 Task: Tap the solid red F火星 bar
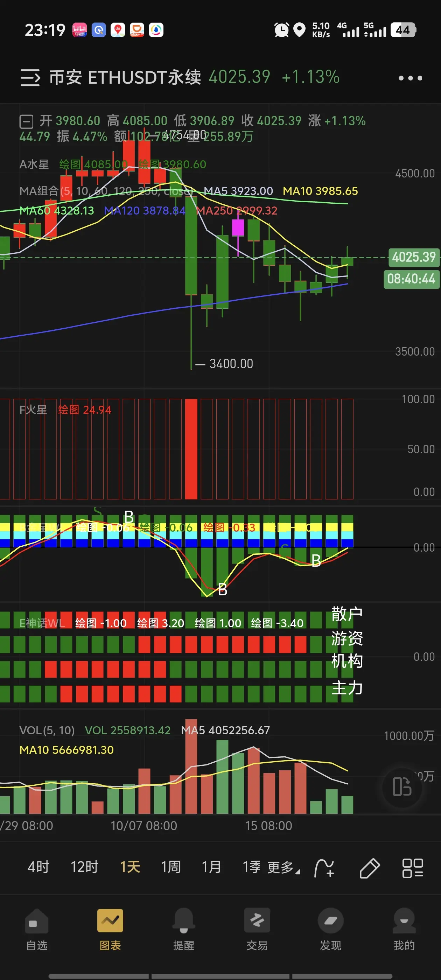(191, 449)
